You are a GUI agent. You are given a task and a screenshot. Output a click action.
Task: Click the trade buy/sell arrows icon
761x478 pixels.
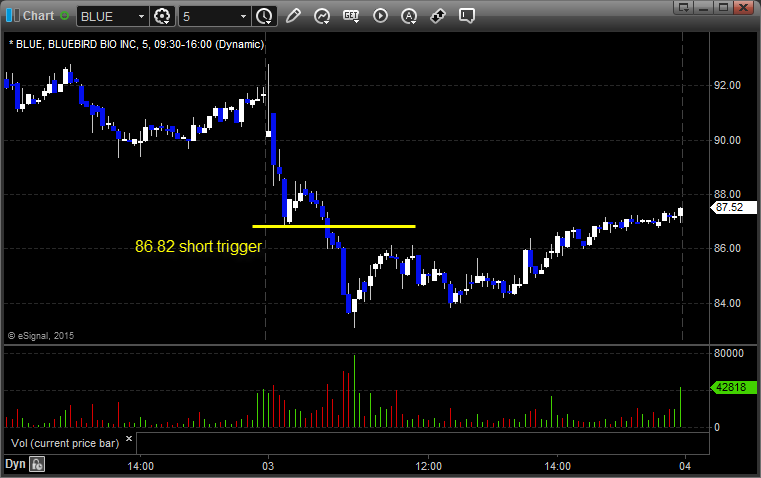click(438, 16)
